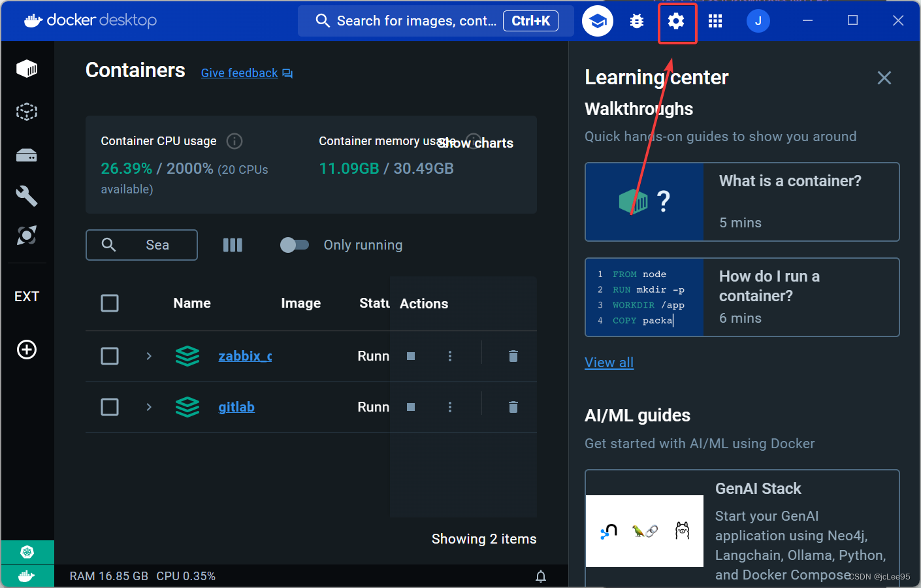Check the gitlab row checkbox
921x588 pixels.
point(110,407)
